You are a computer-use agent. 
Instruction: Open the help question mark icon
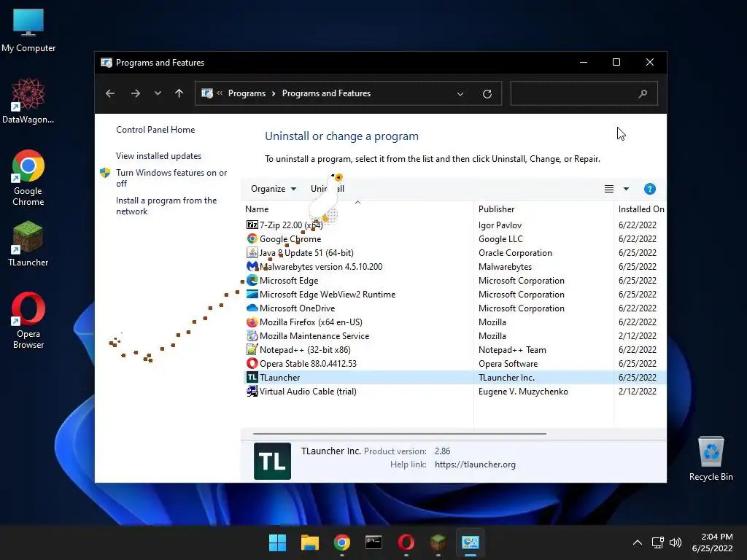click(649, 189)
